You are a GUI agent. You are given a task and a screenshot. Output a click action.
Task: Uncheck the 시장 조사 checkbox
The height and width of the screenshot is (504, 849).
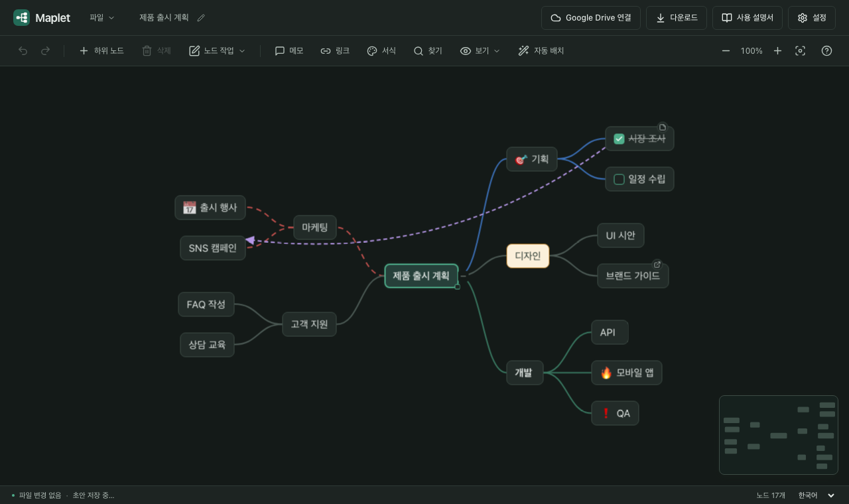(619, 139)
